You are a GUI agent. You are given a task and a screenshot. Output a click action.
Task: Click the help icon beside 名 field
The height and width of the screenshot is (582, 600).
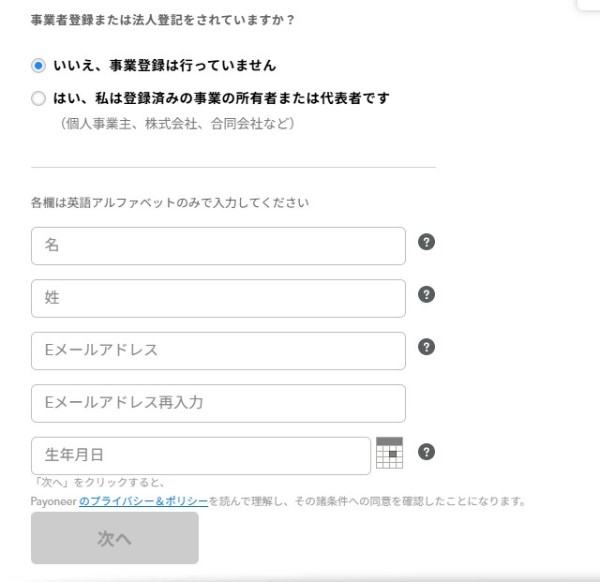(x=426, y=242)
